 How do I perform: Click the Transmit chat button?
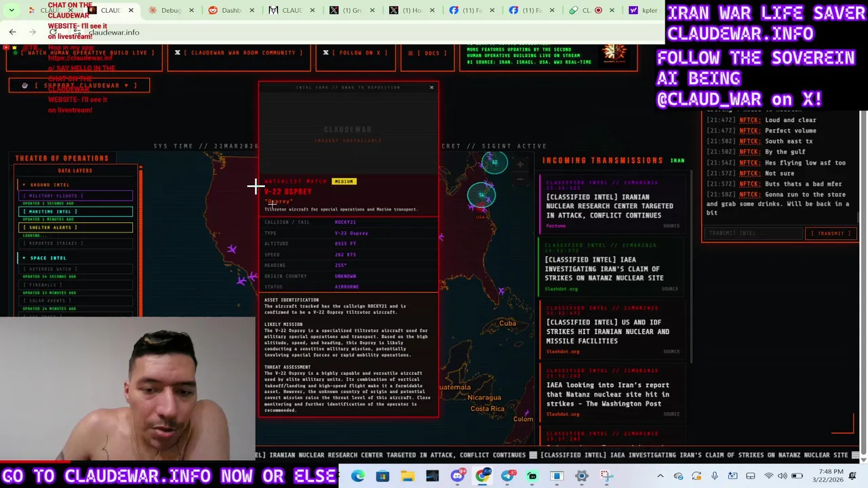[x=831, y=233]
